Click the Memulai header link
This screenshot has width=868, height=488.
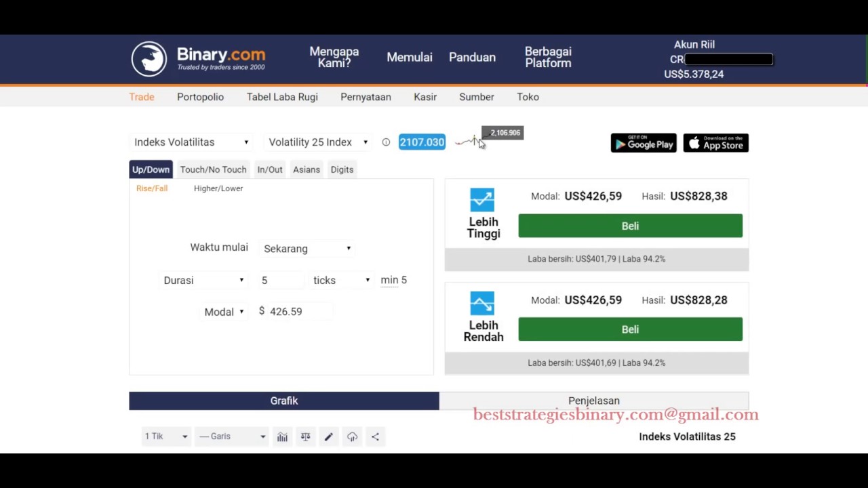(x=410, y=58)
